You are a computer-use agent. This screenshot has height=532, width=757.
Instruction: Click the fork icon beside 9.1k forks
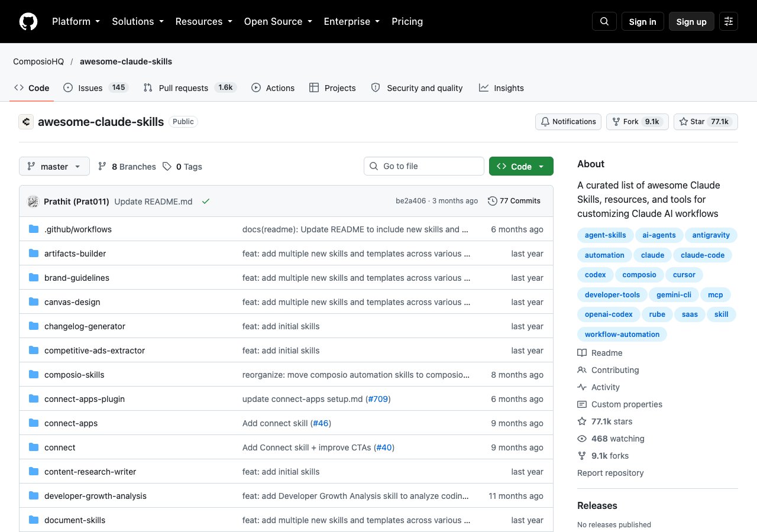point(582,456)
